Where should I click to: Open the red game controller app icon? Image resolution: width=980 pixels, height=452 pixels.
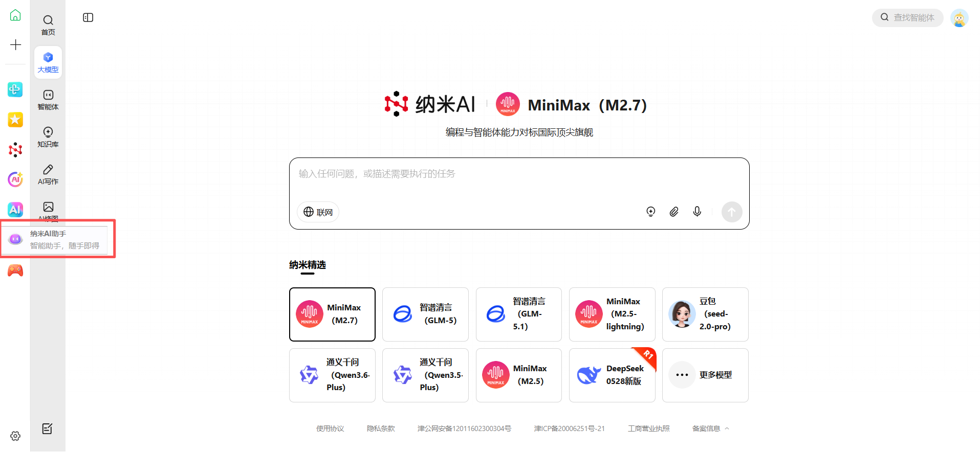15,270
